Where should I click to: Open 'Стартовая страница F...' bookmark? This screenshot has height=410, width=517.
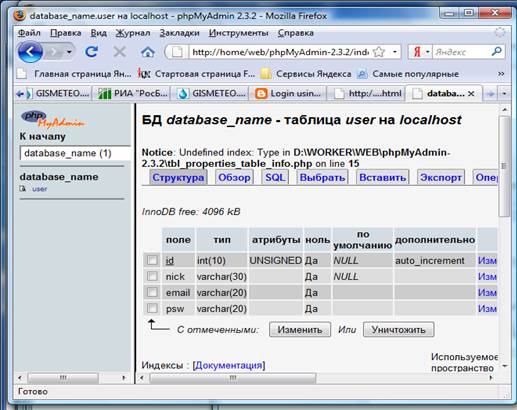click(197, 74)
